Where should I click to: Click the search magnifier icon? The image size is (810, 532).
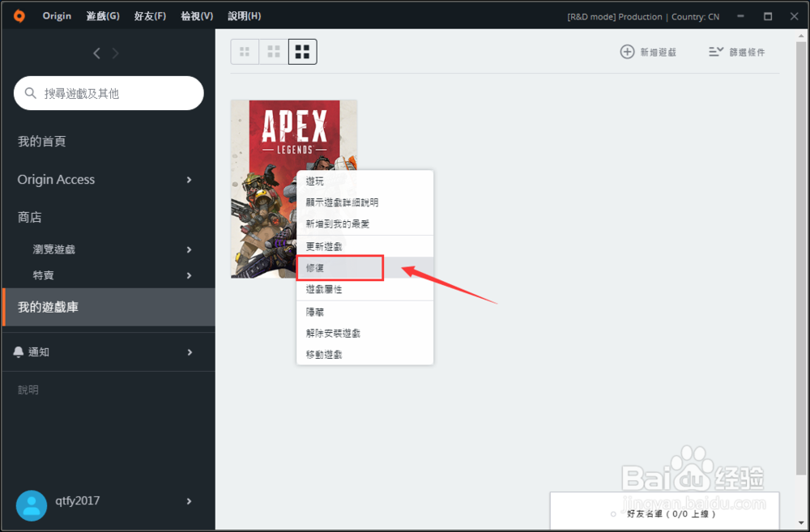[31, 93]
